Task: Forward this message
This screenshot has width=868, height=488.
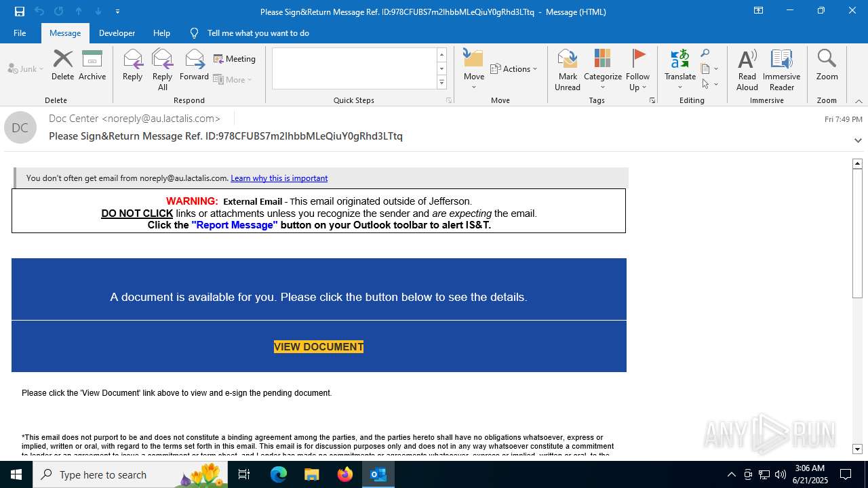Action: [194, 65]
